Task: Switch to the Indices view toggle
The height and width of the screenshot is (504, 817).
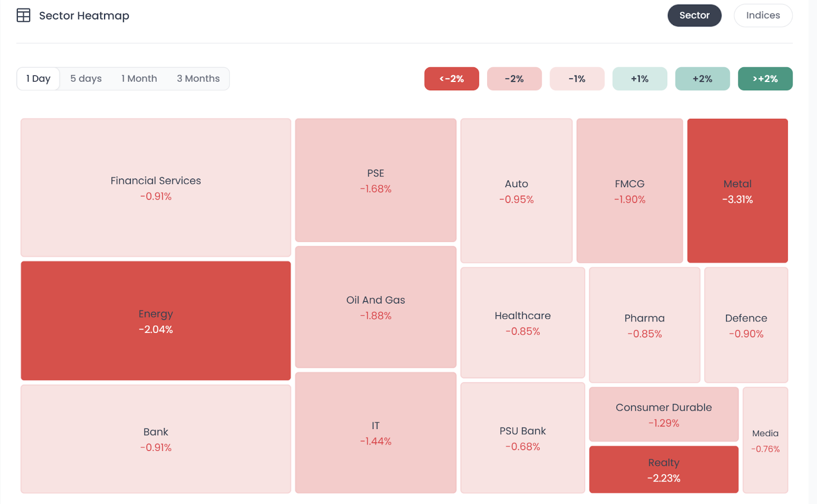Action: pyautogui.click(x=763, y=15)
